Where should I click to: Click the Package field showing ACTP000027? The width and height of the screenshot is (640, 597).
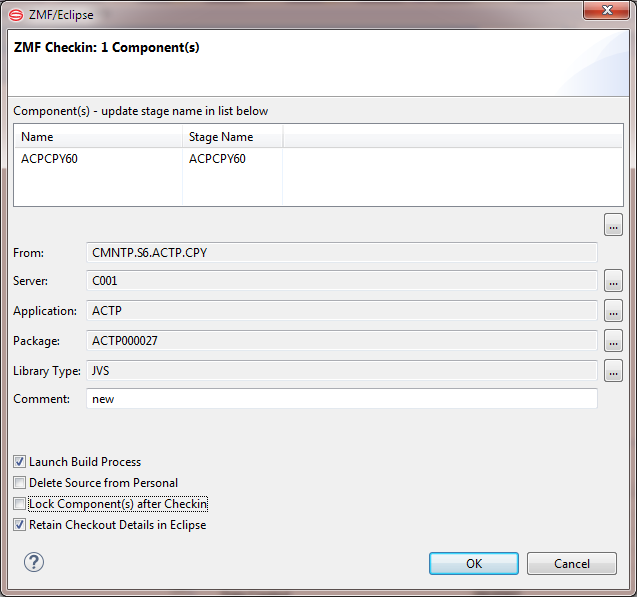342,341
